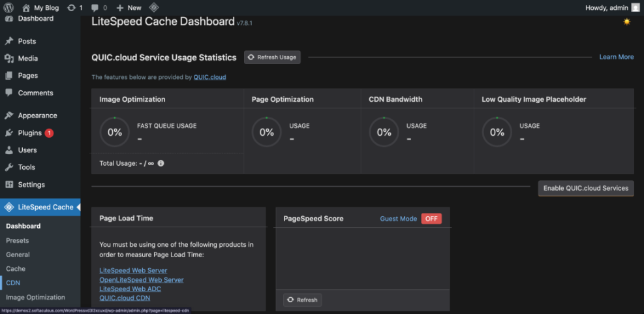The image size is (644, 314).
Task: Click the Dashboard gauge icon
Action: pos(9,18)
